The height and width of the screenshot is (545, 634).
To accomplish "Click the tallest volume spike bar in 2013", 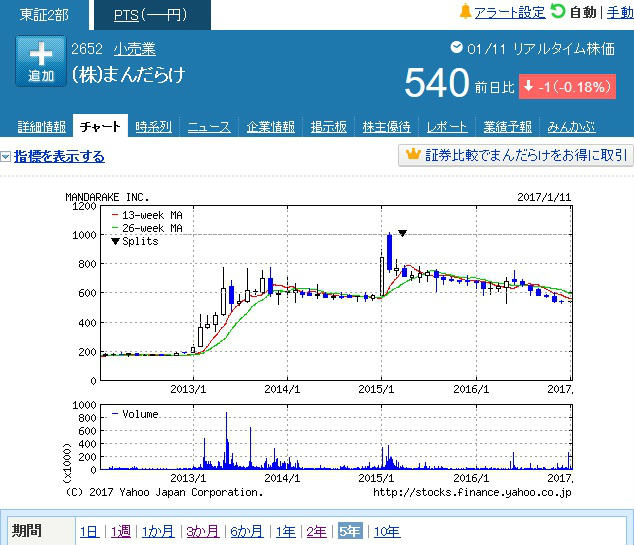I will point(226,440).
